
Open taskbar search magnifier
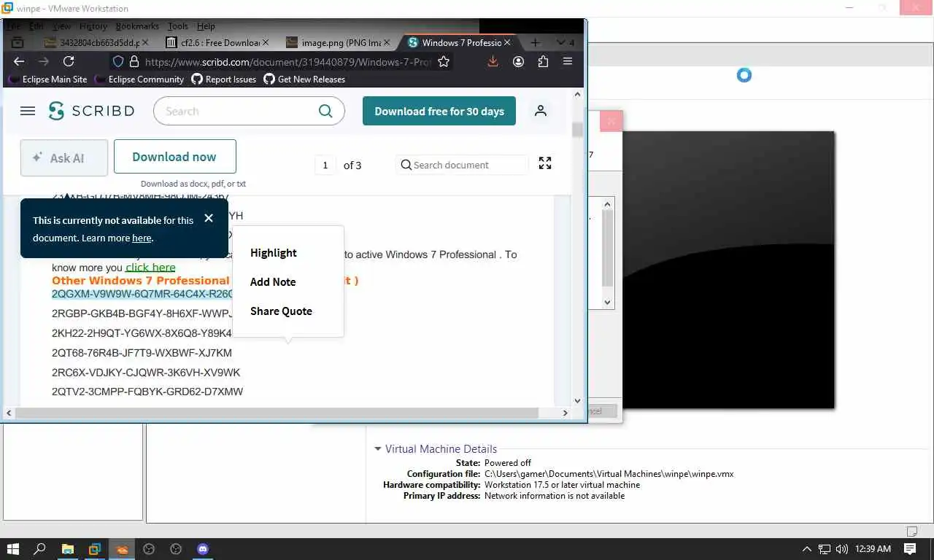[40, 549]
